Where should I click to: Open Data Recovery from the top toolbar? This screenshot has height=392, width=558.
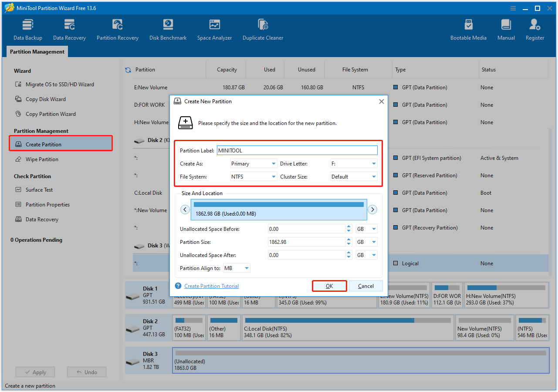click(69, 29)
